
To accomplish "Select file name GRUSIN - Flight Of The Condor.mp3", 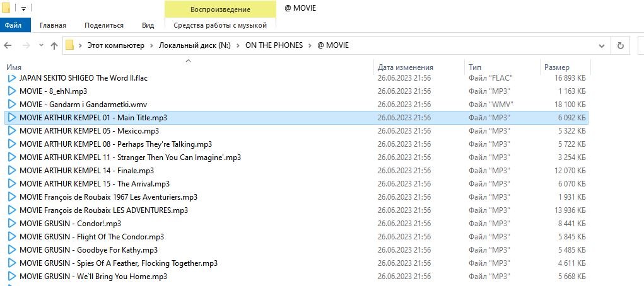I will 91,237.
